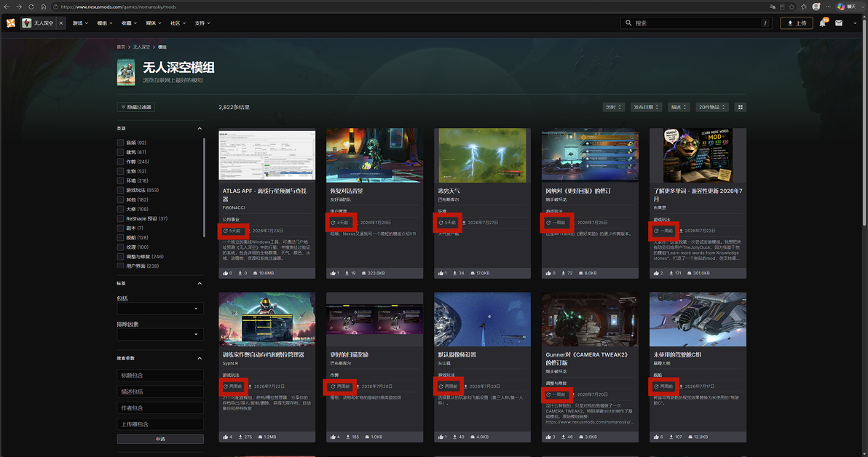
Task: Focus the 搜索 search field
Action: pyautogui.click(x=698, y=23)
